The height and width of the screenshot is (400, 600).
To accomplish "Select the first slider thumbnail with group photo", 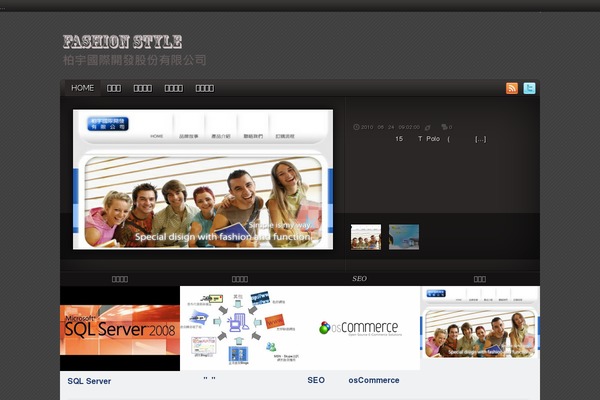I will tap(366, 237).
